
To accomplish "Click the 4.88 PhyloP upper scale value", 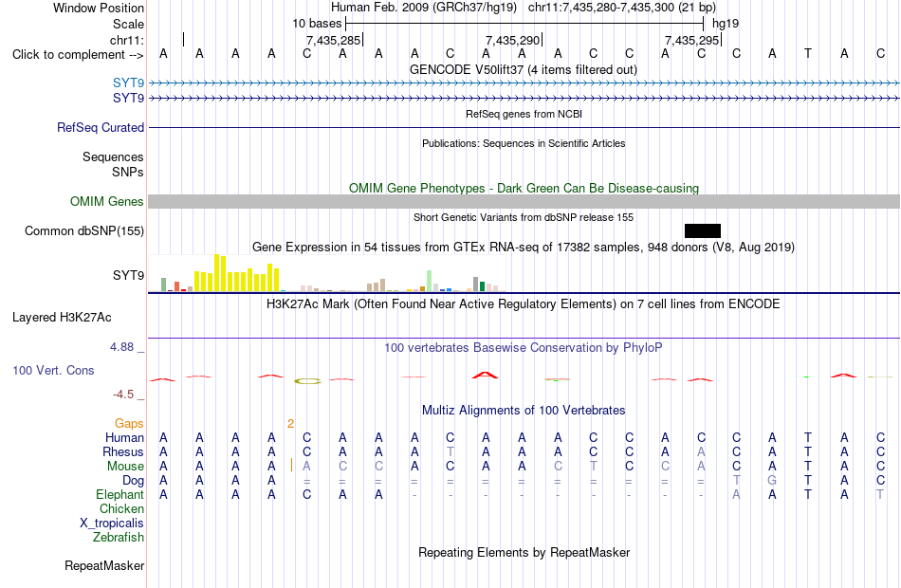I will [x=121, y=347].
